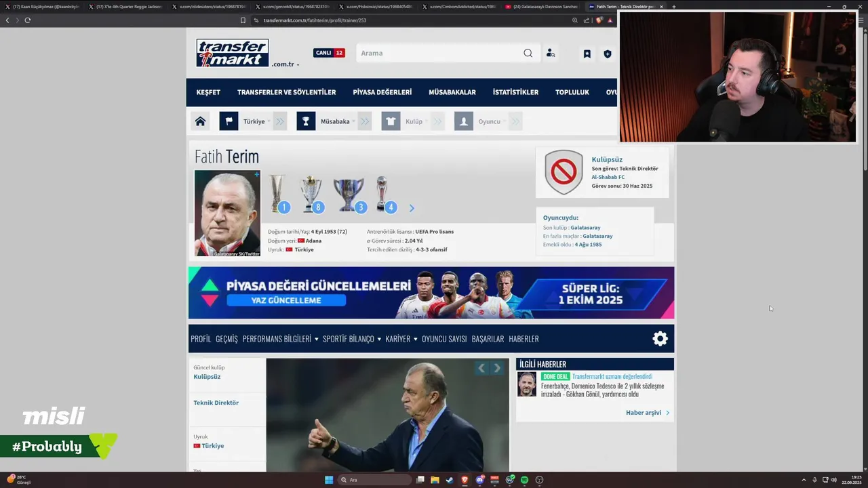Click the shirt icon beside Kulüp
868x488 pixels.
[391, 121]
